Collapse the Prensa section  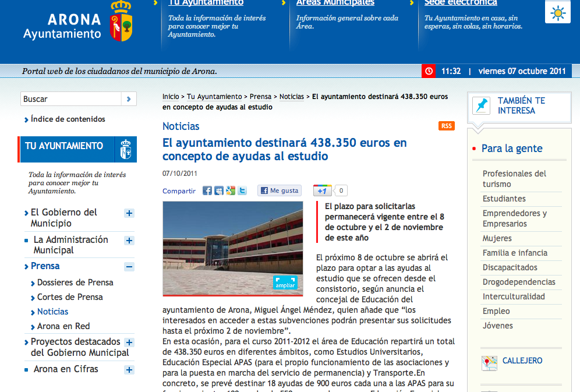pyautogui.click(x=129, y=267)
